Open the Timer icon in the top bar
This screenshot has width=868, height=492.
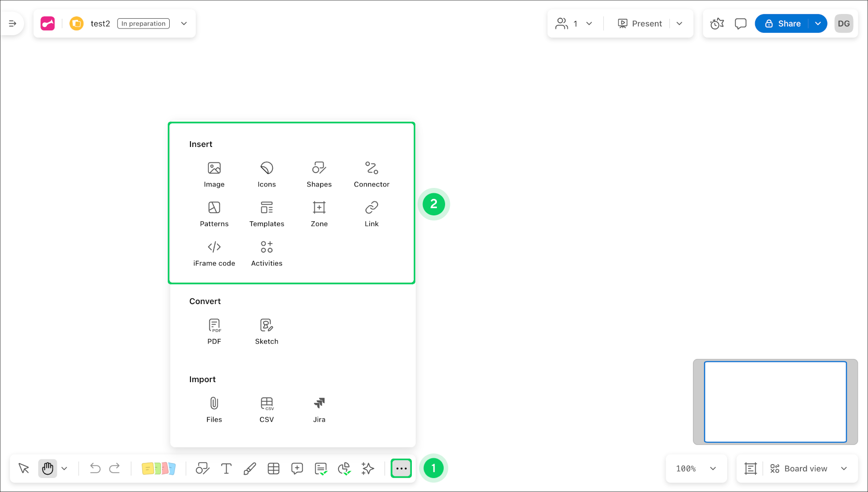tap(717, 23)
